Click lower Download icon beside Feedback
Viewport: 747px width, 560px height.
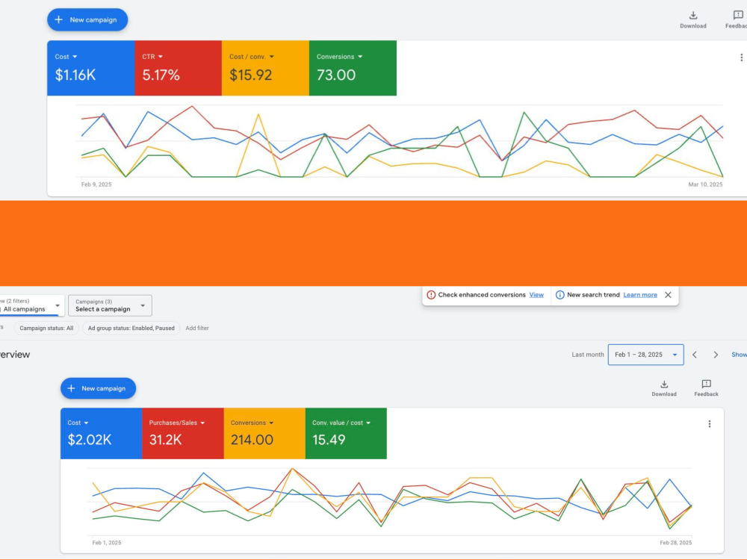[x=664, y=385]
